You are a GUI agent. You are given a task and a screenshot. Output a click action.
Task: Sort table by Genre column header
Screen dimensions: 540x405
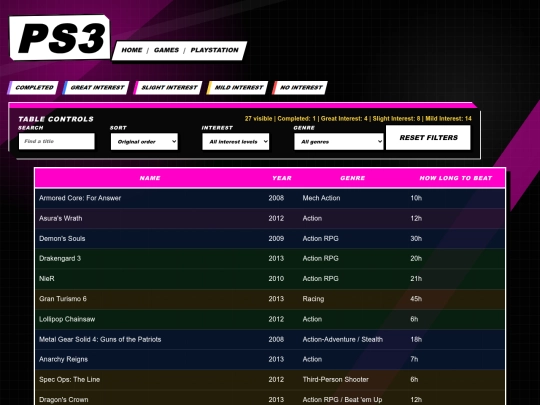pyautogui.click(x=352, y=178)
